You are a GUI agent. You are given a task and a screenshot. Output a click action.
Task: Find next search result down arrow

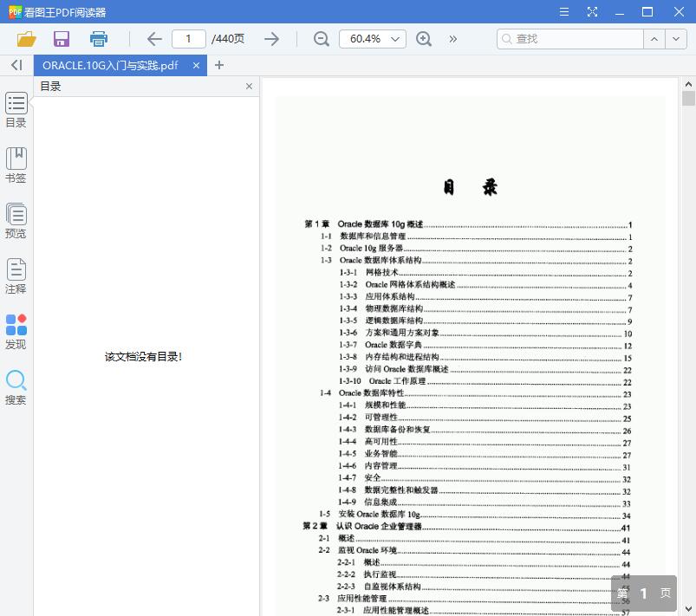676,39
